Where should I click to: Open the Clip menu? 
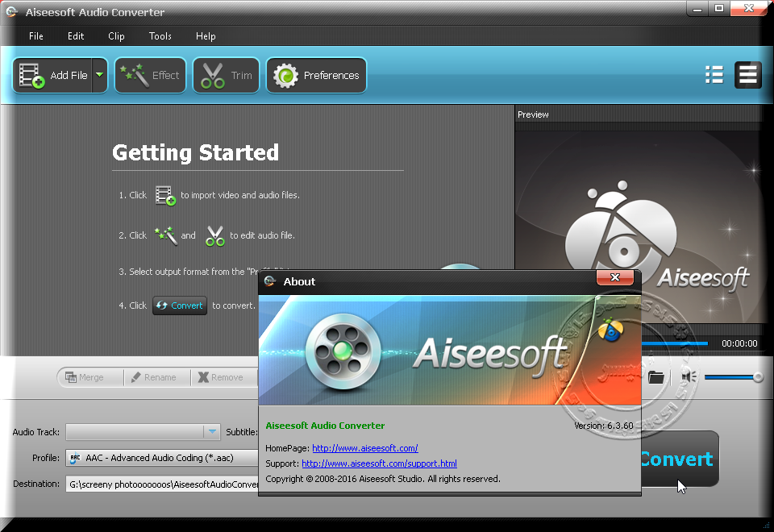[x=116, y=36]
